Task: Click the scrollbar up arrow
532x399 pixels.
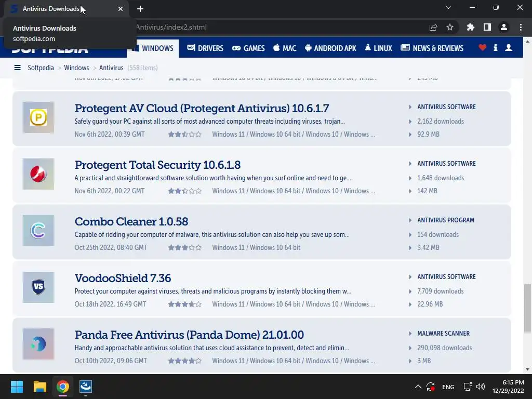Action: tap(527, 42)
